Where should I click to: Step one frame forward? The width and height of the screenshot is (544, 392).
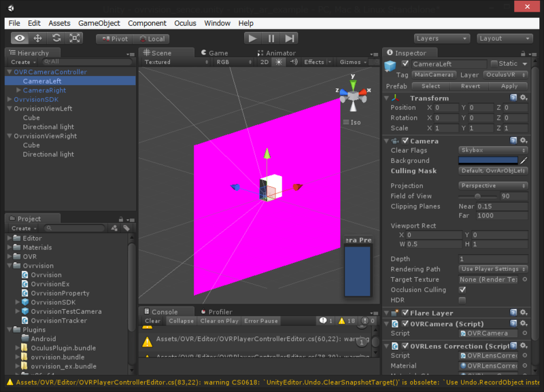(290, 38)
